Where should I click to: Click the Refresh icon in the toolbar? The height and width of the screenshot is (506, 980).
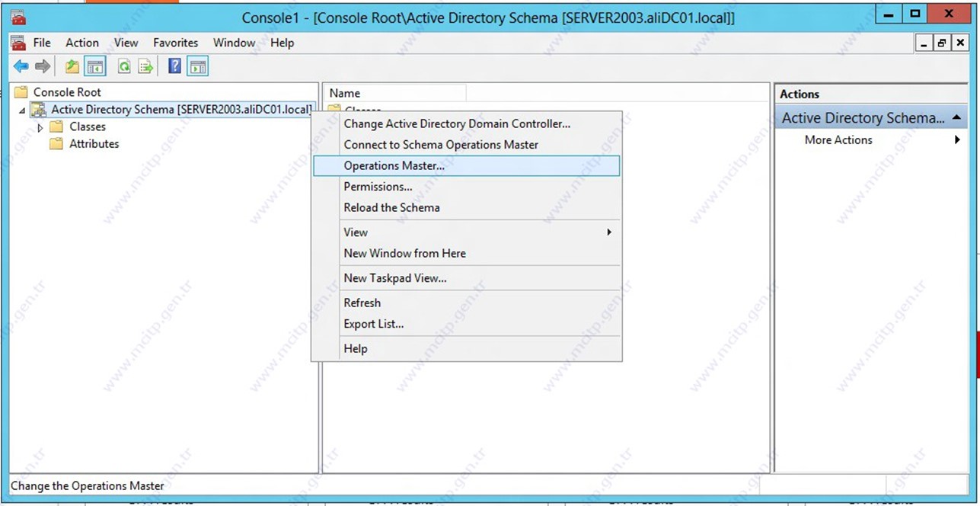click(123, 67)
